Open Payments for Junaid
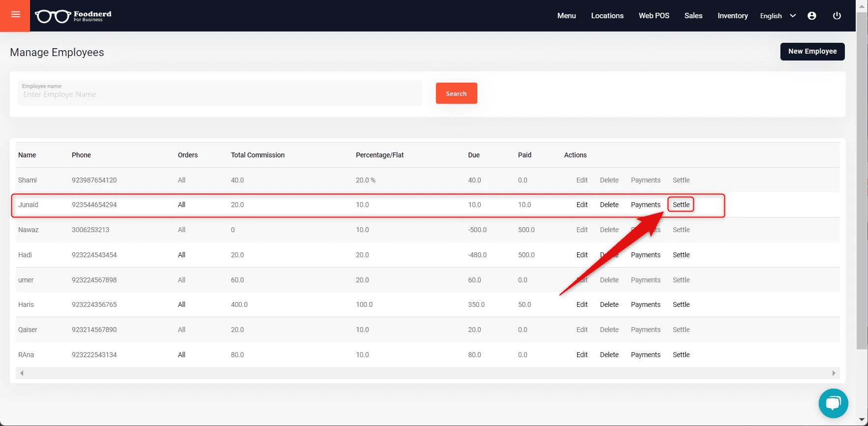Image resolution: width=868 pixels, height=426 pixels. click(x=646, y=205)
